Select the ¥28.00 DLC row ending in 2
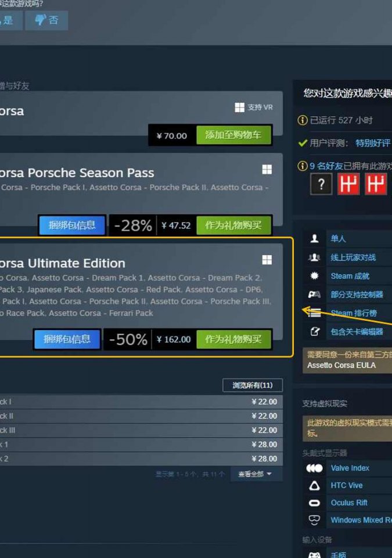 point(141,459)
